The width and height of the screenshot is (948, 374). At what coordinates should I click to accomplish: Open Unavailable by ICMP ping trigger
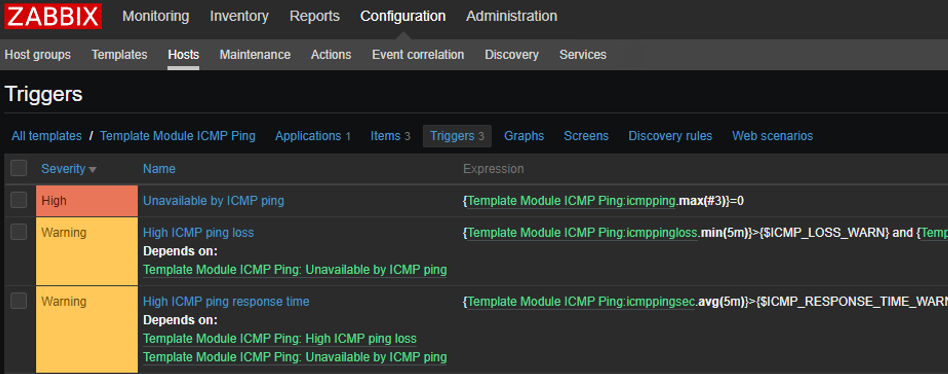tap(213, 201)
